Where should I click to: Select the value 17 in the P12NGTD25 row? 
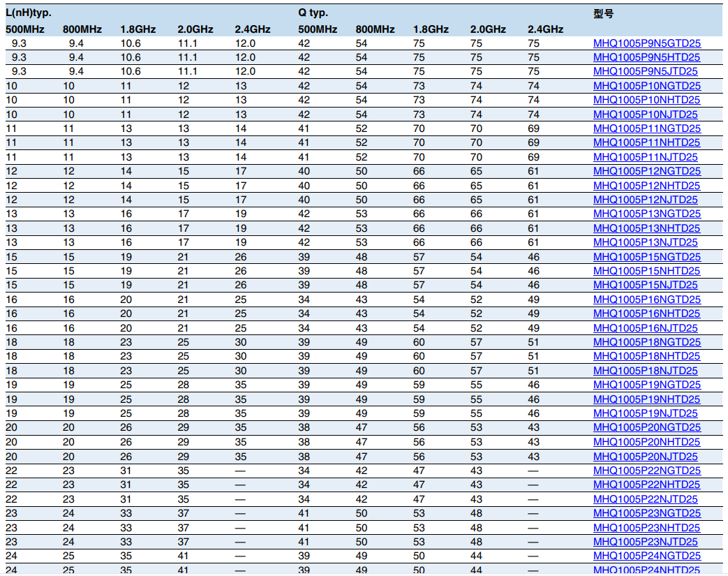coord(241,171)
